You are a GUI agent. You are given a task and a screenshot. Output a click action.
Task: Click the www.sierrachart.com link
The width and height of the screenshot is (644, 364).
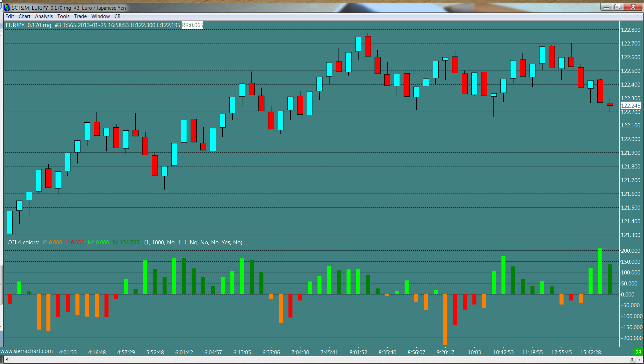click(x=27, y=351)
